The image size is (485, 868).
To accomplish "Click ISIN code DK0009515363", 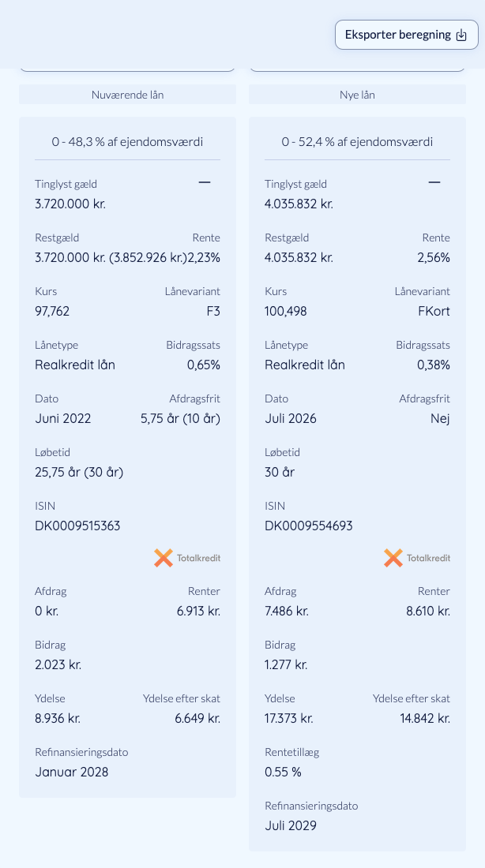I will (x=77, y=526).
